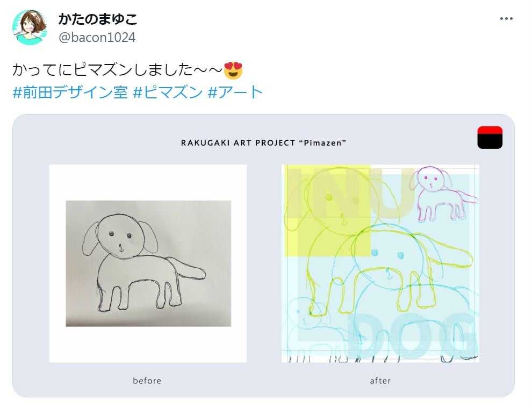Click the heart-eyes emoji in the tweet
The height and width of the screenshot is (407, 532).
[x=233, y=70]
